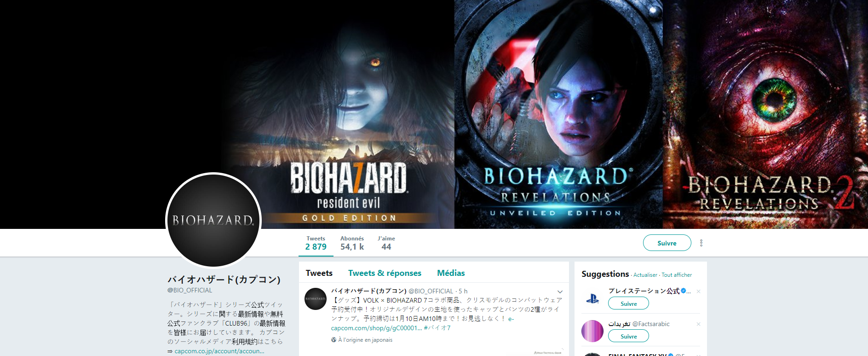The height and width of the screenshot is (356, 868).
Task: Select the Tweets tab
Action: pos(319,273)
